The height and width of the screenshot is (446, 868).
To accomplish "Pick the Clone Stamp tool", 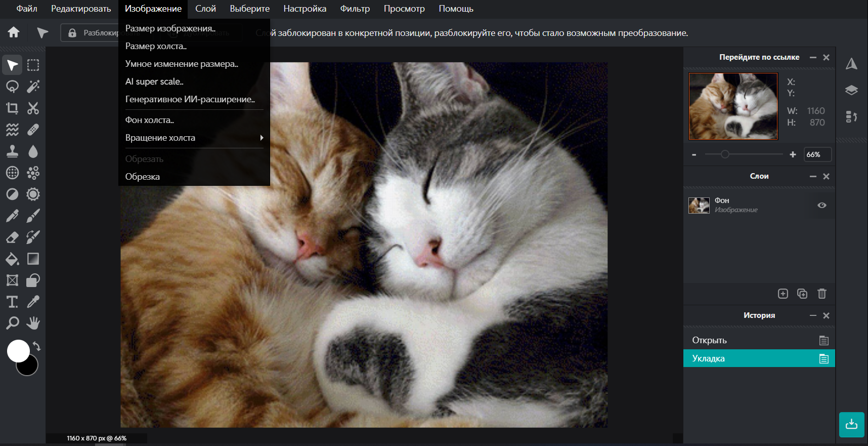I will [x=12, y=151].
